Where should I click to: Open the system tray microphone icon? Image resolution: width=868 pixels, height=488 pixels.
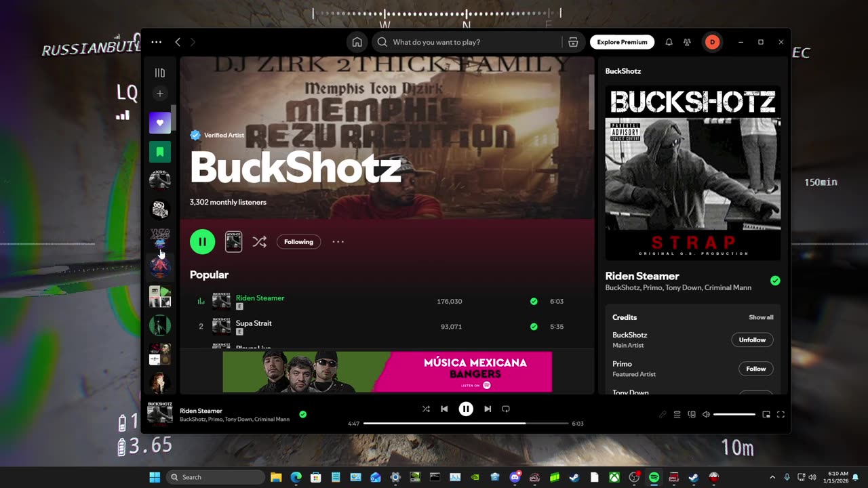click(x=787, y=477)
